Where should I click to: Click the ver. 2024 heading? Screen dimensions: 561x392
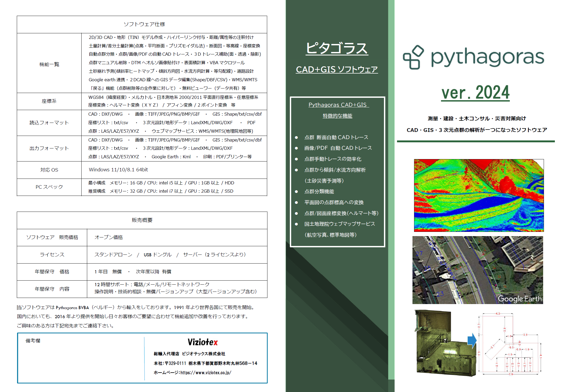coord(475,93)
